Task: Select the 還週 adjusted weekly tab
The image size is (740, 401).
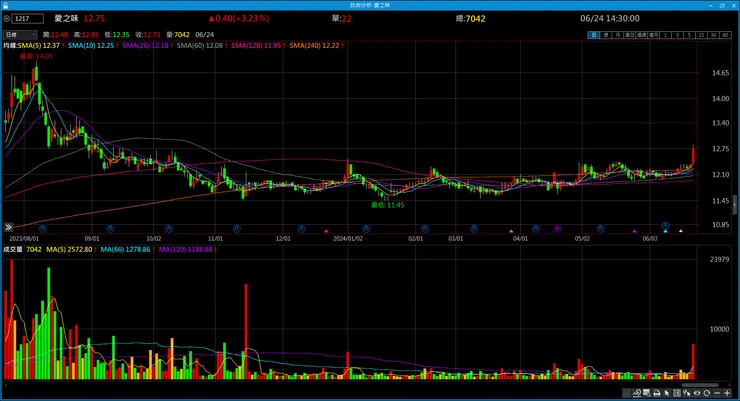Action: coord(641,35)
